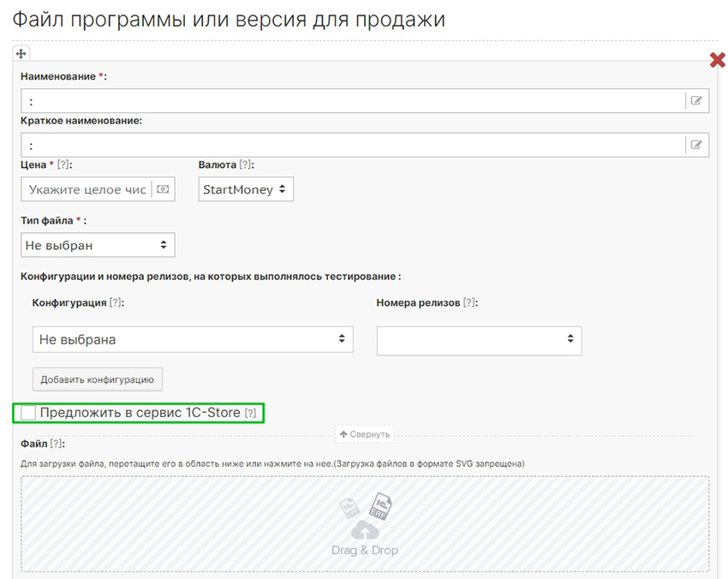This screenshot has width=728, height=579.
Task: Collapse section with Свернуть button
Action: tap(365, 434)
